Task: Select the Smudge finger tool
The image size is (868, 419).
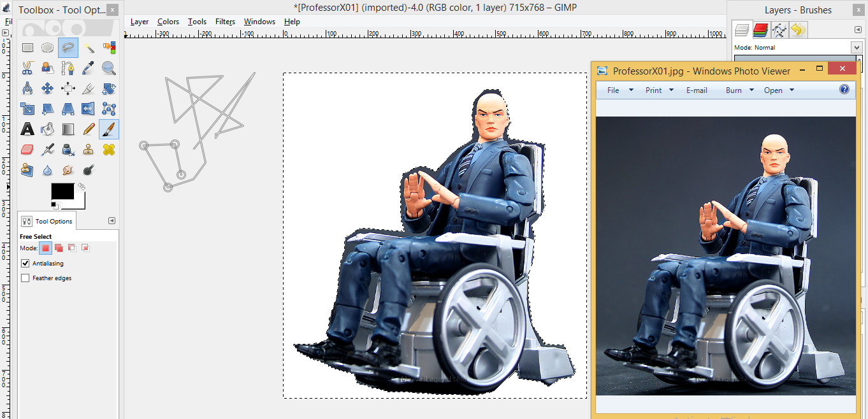Action: pos(68,170)
